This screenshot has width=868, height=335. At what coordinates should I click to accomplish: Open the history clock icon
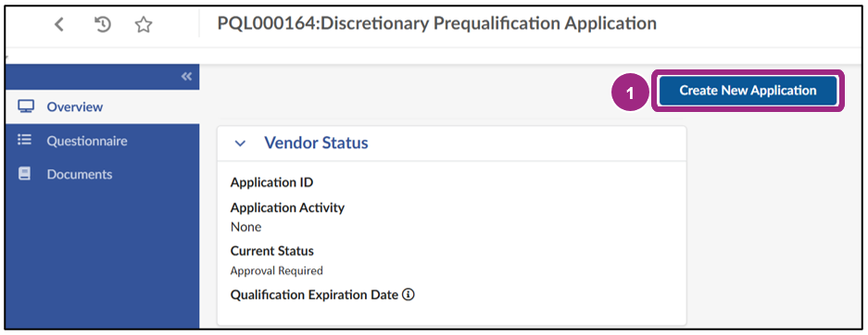pos(103,24)
